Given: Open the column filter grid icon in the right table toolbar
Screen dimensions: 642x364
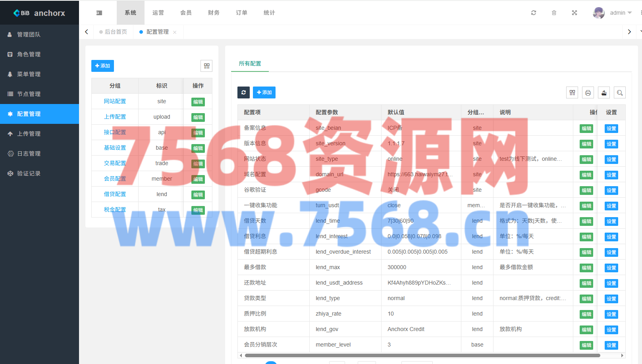Looking at the screenshot, I should (572, 93).
